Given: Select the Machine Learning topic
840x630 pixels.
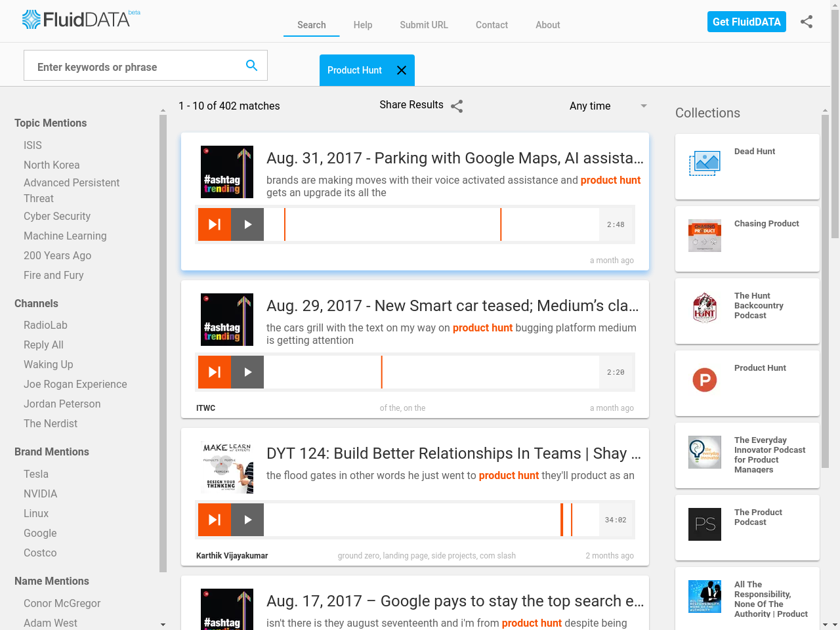Looking at the screenshot, I should pyautogui.click(x=65, y=236).
